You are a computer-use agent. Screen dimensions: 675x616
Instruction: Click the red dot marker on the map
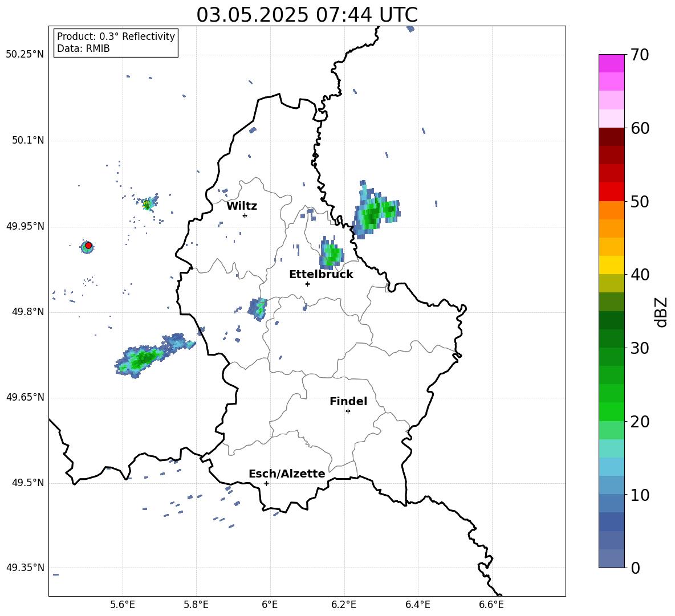pyautogui.click(x=88, y=246)
